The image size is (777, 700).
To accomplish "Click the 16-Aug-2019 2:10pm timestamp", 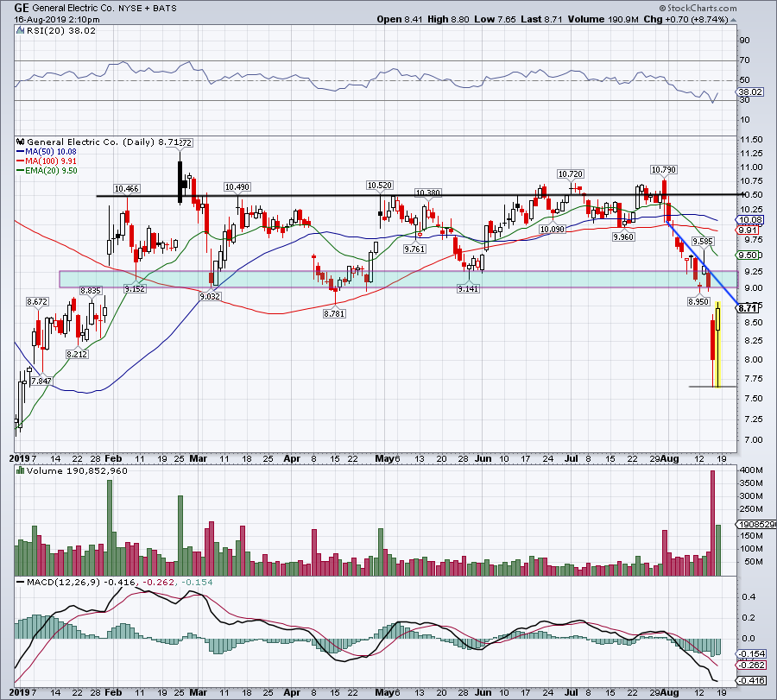I will 57,20.
